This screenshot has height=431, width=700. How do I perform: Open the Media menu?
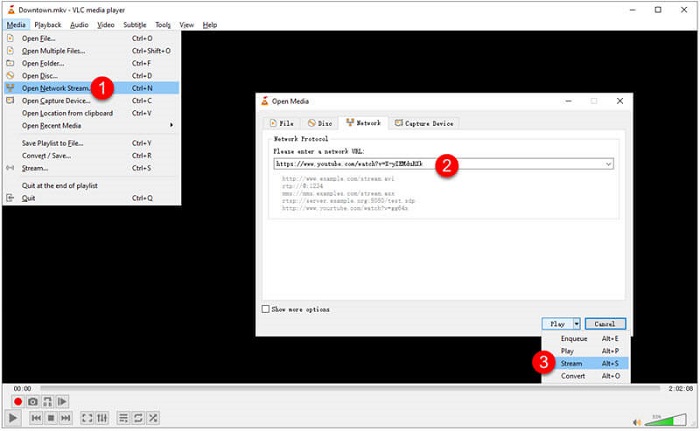tap(16, 25)
